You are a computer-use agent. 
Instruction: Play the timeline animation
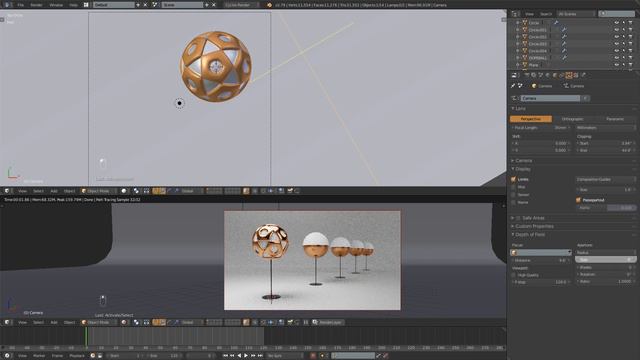coord(246,356)
